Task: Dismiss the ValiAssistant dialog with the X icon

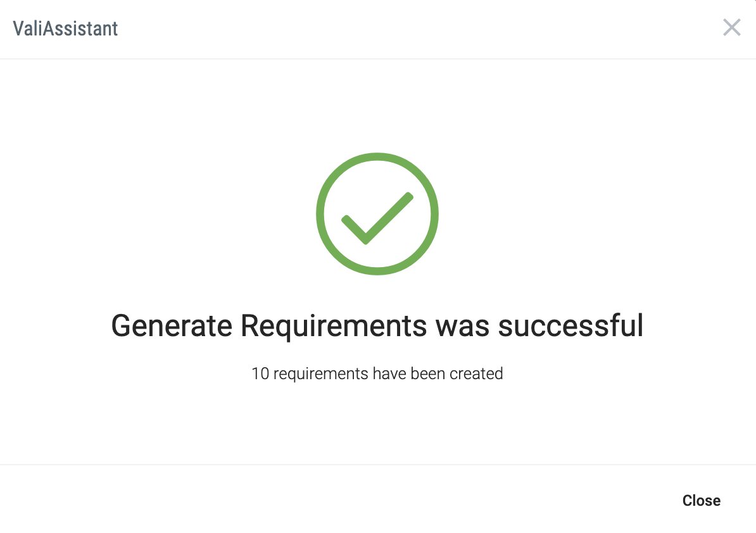Action: [x=731, y=27]
